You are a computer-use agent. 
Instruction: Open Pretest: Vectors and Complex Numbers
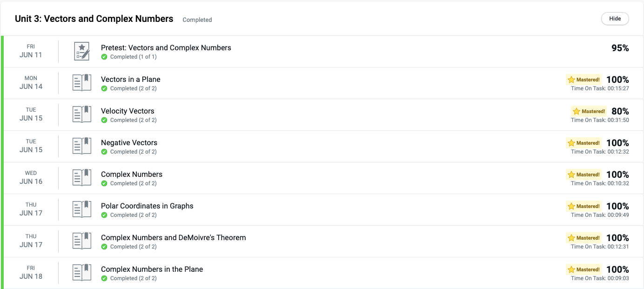tap(166, 47)
